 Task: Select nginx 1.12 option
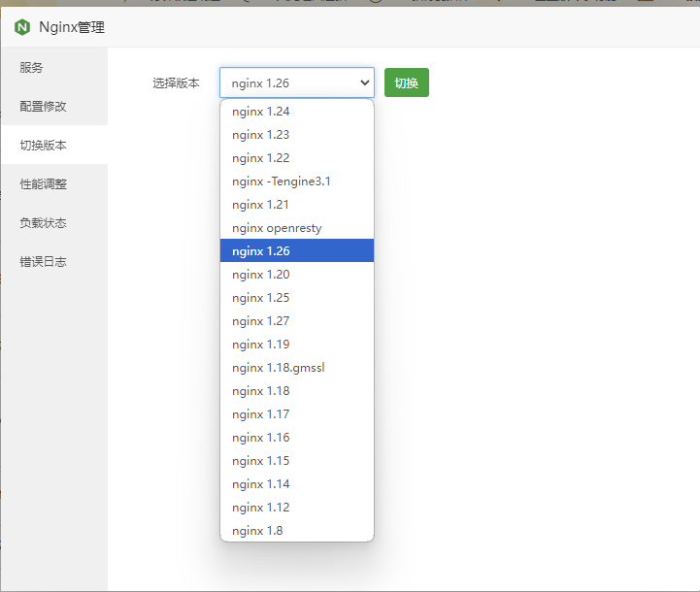coord(297,507)
